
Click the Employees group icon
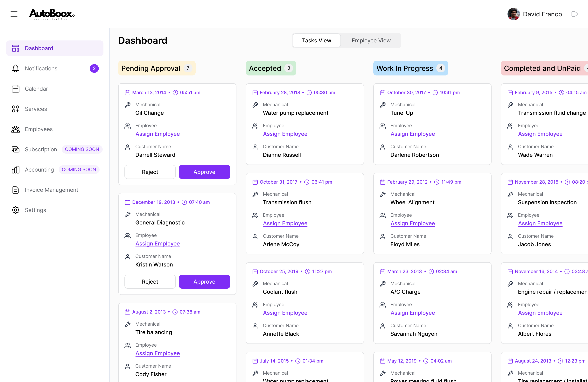16,129
